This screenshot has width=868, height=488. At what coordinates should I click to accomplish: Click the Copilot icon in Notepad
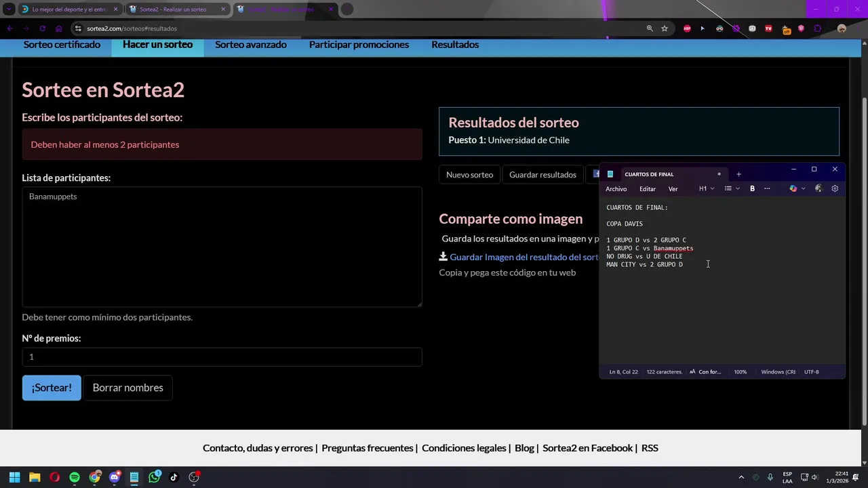click(793, 188)
